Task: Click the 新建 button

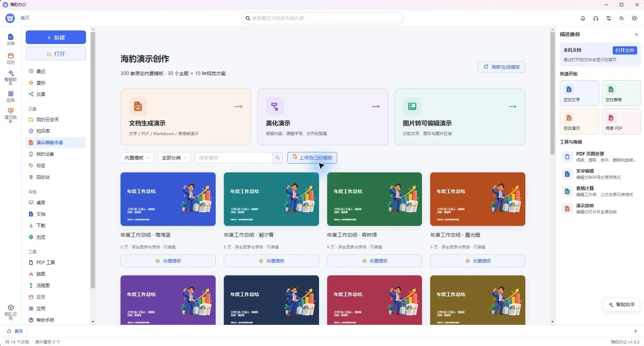Action: pos(56,37)
